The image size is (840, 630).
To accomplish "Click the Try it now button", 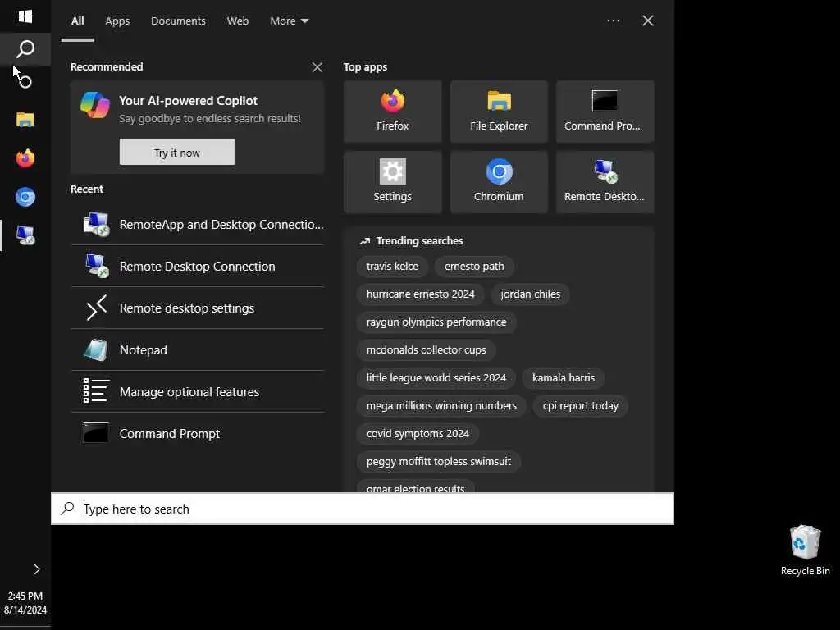I will tap(177, 152).
